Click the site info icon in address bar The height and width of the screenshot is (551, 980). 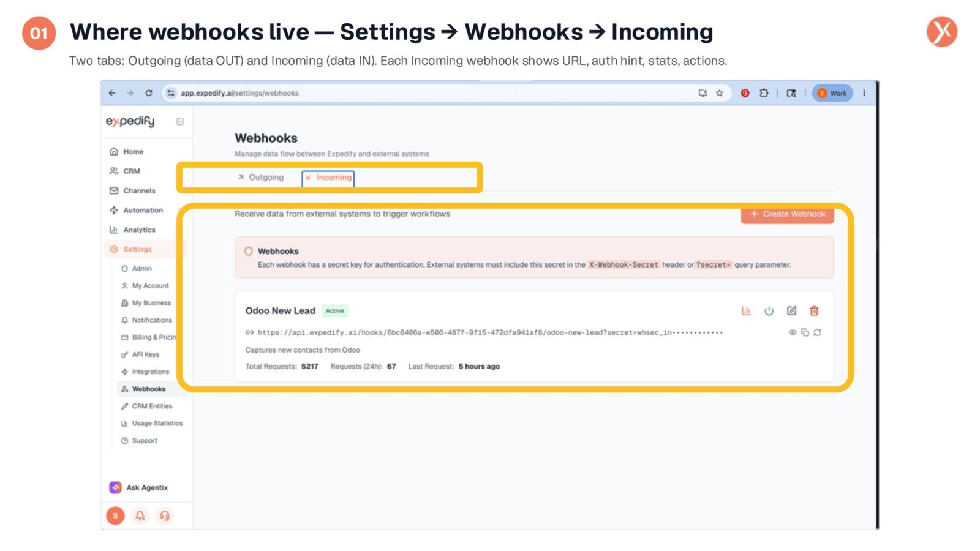click(171, 93)
